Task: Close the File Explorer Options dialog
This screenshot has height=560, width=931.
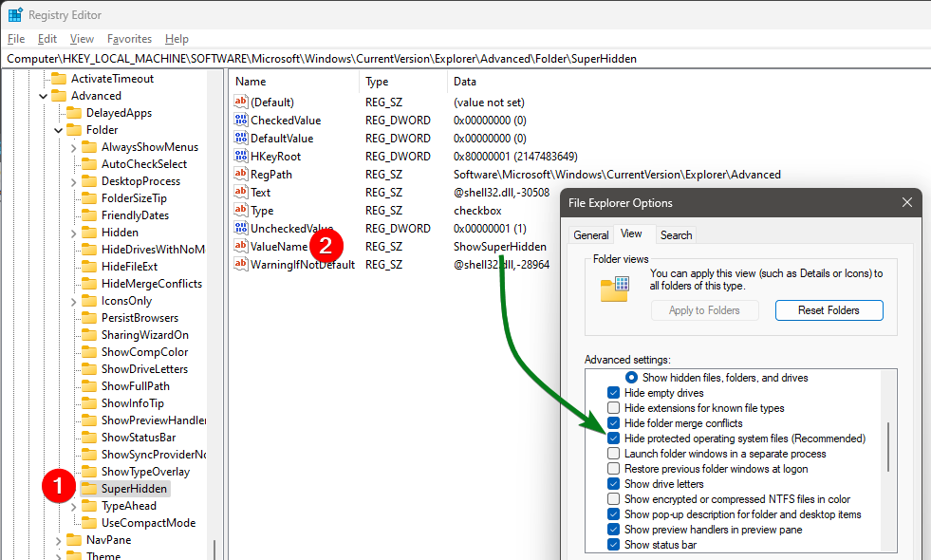Action: pyautogui.click(x=906, y=202)
